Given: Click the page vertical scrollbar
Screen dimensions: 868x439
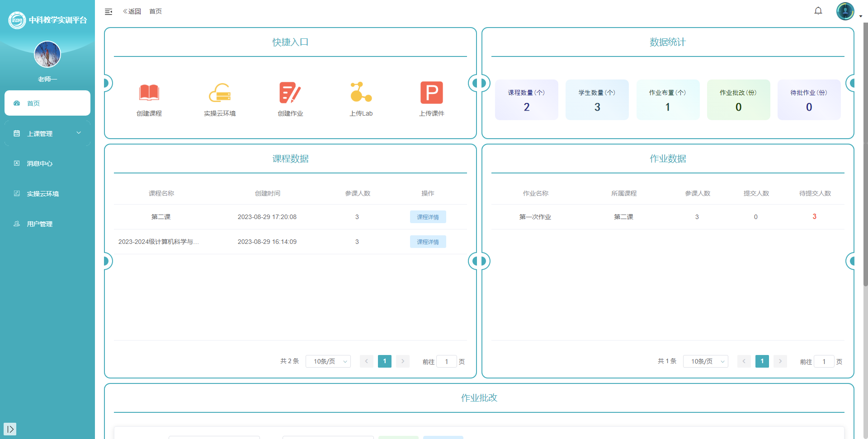Looking at the screenshot, I should tap(865, 154).
